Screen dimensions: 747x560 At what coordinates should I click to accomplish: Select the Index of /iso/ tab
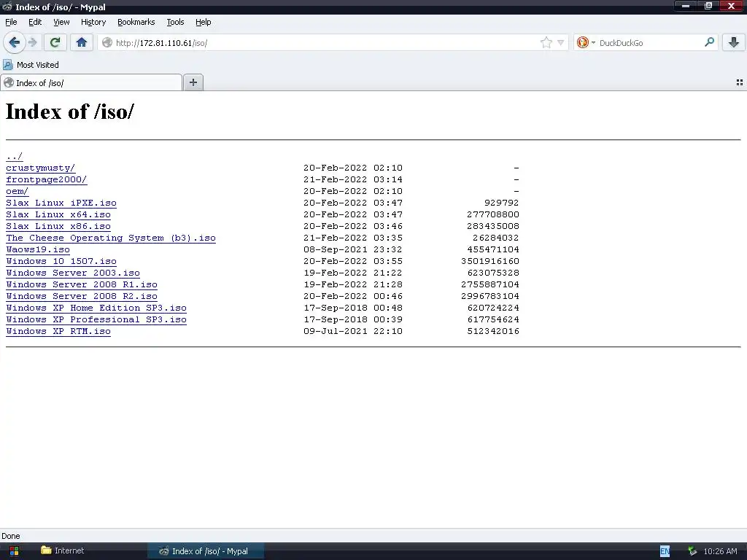tap(91, 83)
